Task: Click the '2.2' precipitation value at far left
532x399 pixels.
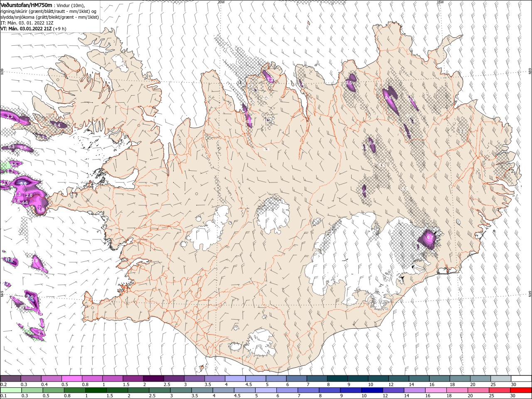Action: tap(10, 117)
